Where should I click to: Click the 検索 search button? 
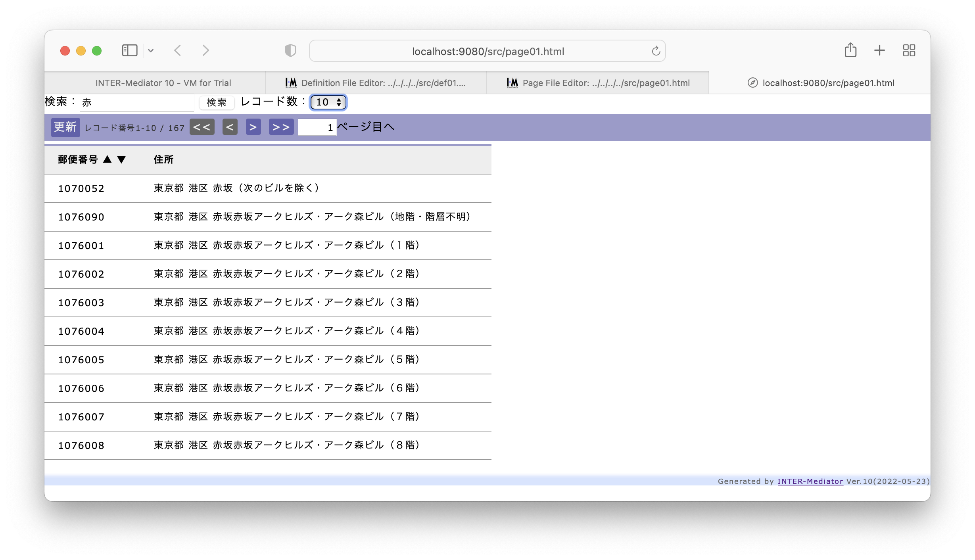(217, 102)
